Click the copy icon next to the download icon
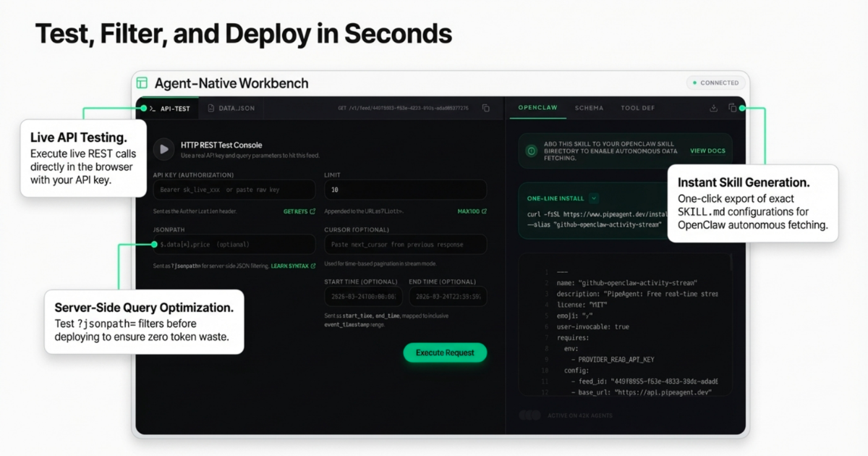 point(733,107)
